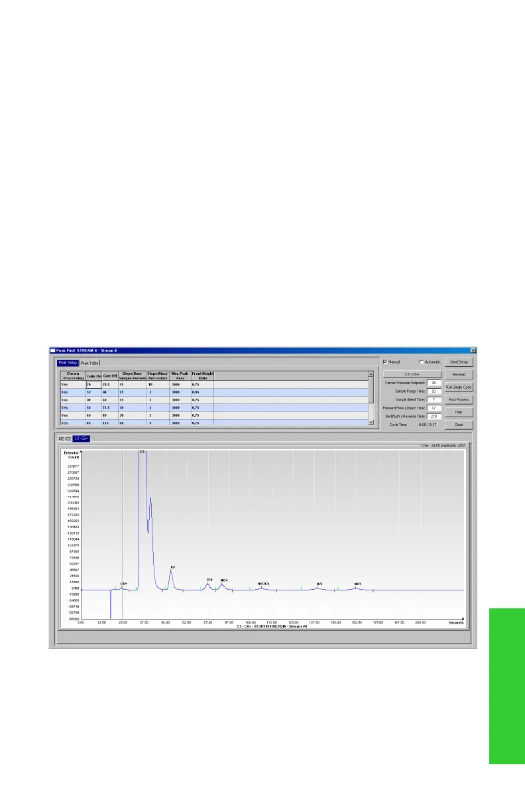Edit the Forward Flow / Inject Time field
This screenshot has width=525, height=812.
click(x=434, y=408)
